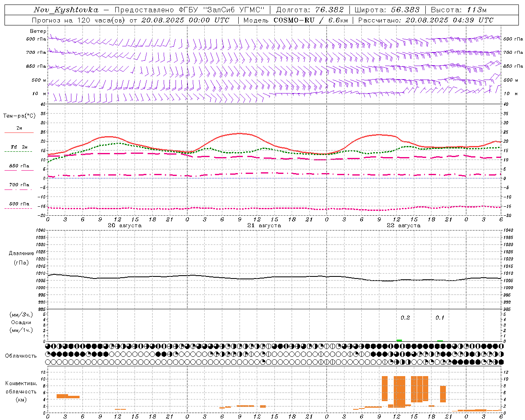525x420 pixels.
Task: Click the '21 августа' date label
Action: [x=264, y=226]
